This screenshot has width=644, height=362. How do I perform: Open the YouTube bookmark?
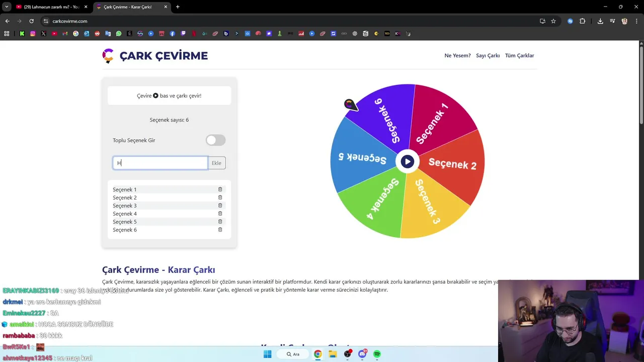[x=54, y=34]
